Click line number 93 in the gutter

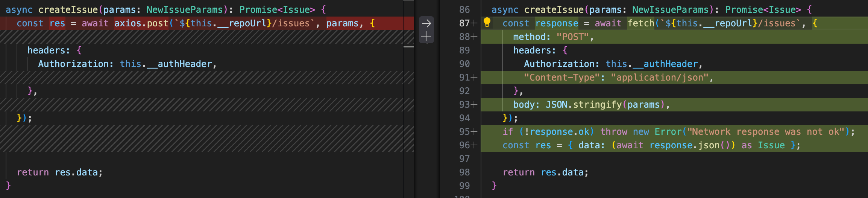(x=464, y=105)
